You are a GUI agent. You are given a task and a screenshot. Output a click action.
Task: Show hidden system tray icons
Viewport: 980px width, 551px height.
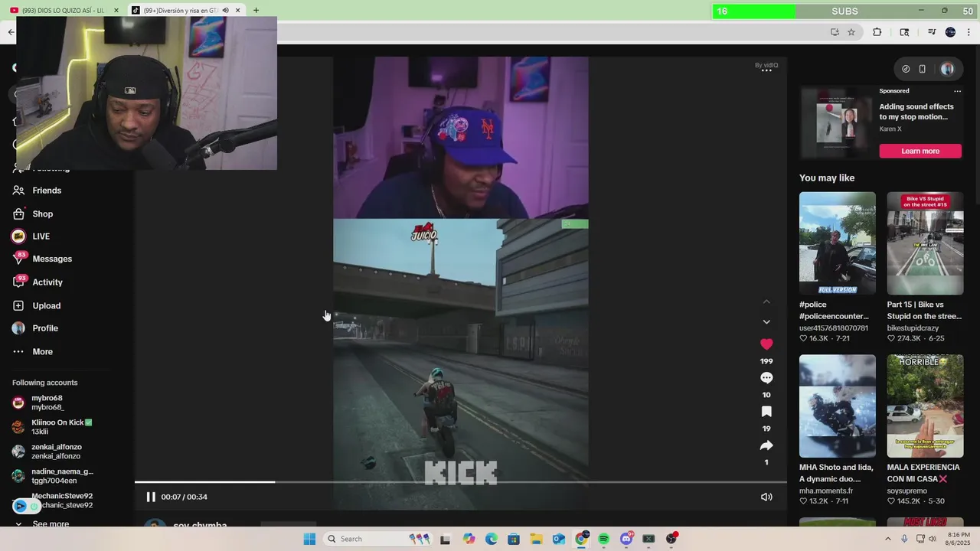pos(888,539)
